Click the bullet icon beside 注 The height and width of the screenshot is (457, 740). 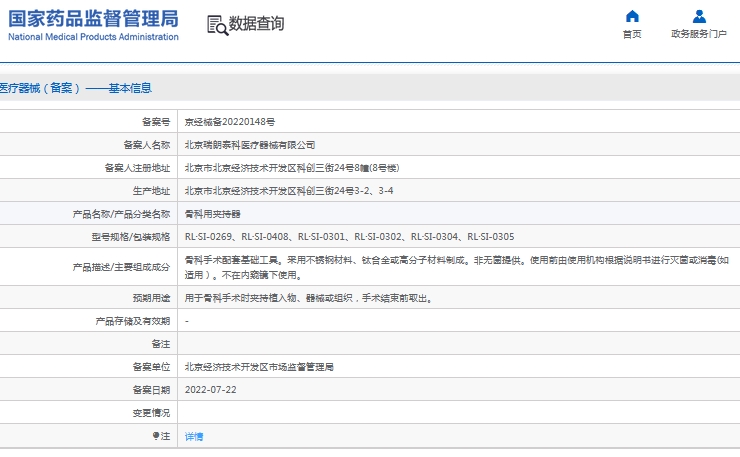(x=156, y=436)
